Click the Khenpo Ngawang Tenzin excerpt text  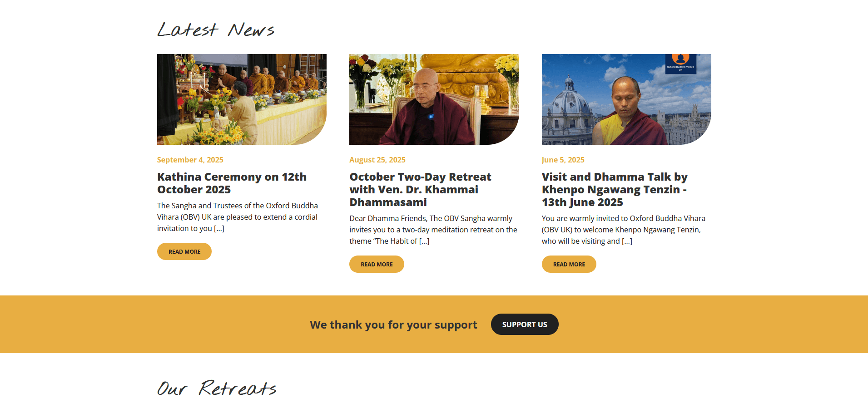click(624, 230)
